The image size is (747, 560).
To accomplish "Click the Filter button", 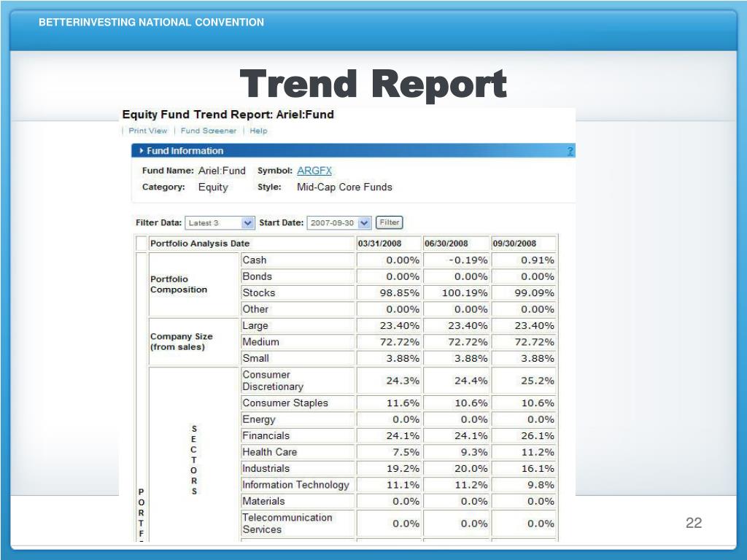I will pos(390,222).
